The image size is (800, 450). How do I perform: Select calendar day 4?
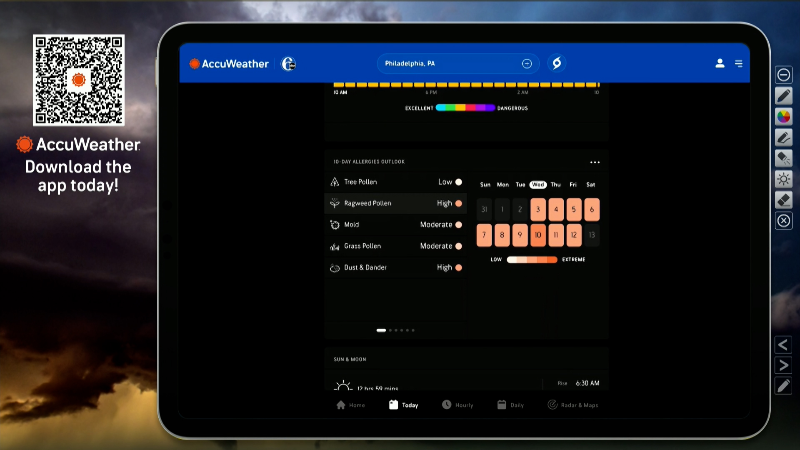point(556,210)
